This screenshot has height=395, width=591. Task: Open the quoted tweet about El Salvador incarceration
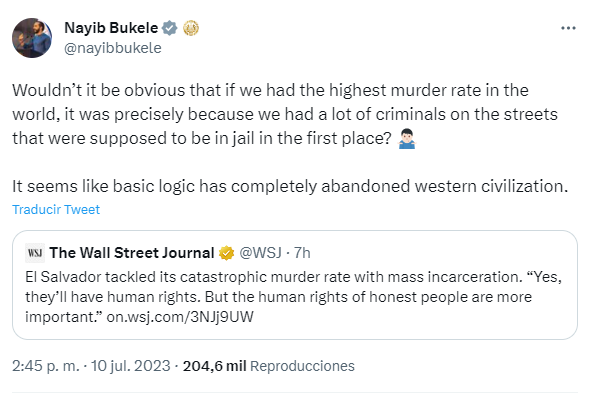[295, 285]
